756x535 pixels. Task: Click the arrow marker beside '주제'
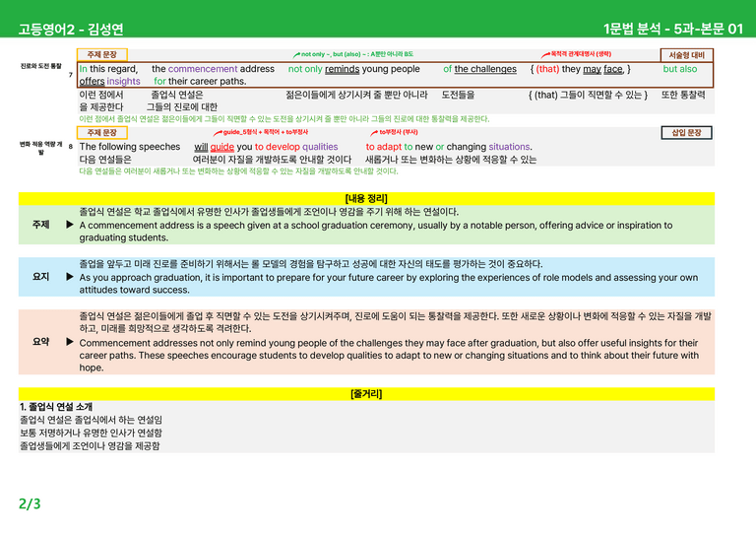(x=70, y=225)
